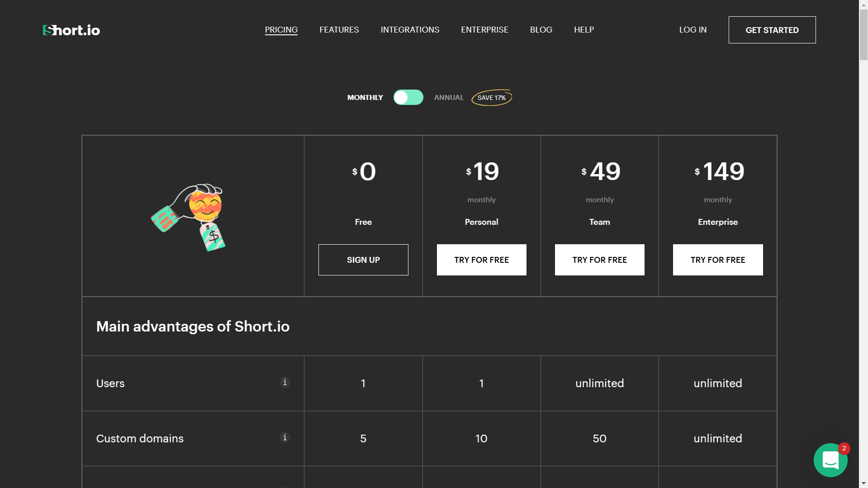Click the $49 price
Image resolution: width=868 pixels, height=488 pixels.
coord(601,172)
